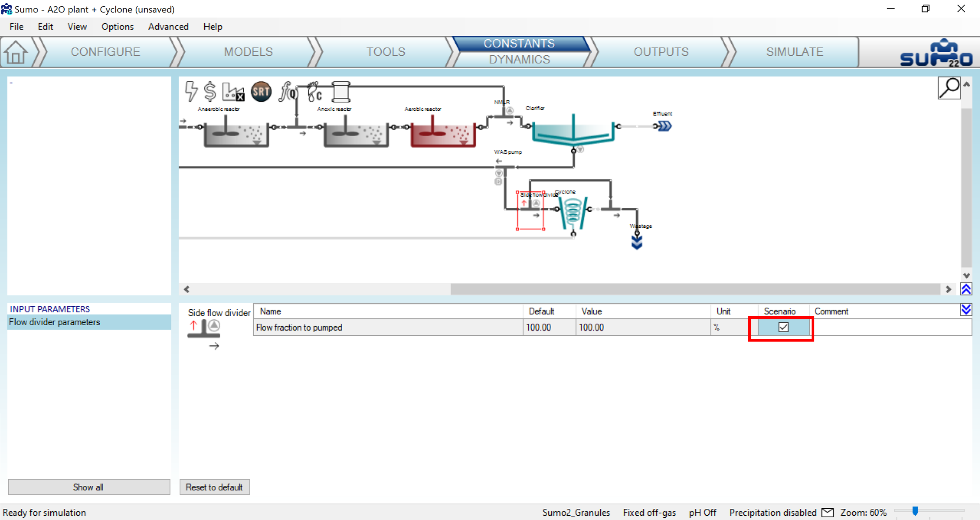Open the File menu
Viewport: 980px width, 520px height.
16,26
